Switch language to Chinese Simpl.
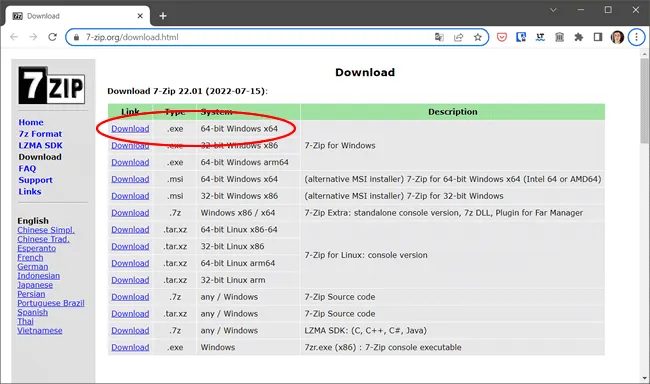The image size is (650, 384). tap(46, 230)
